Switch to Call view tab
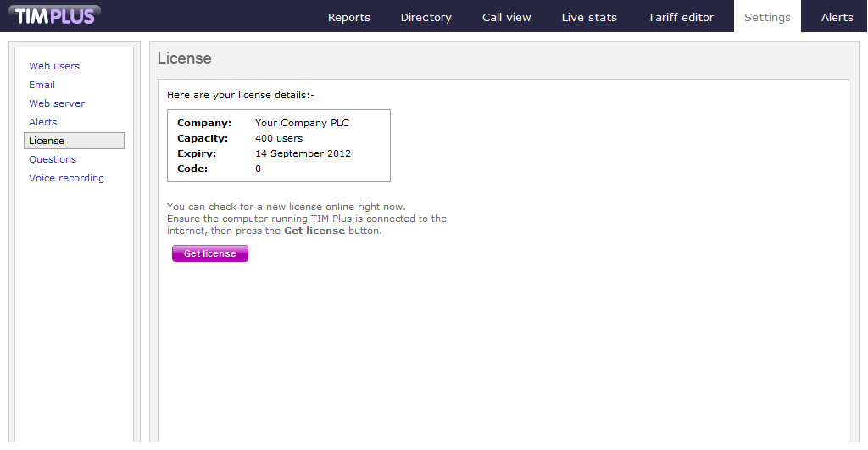Image resolution: width=868 pixels, height=450 pixels. [x=506, y=17]
